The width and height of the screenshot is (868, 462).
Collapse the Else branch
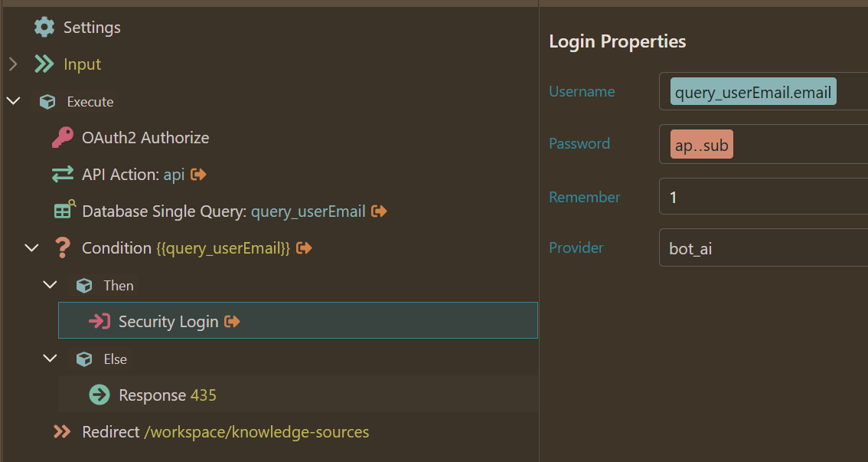[50, 359]
